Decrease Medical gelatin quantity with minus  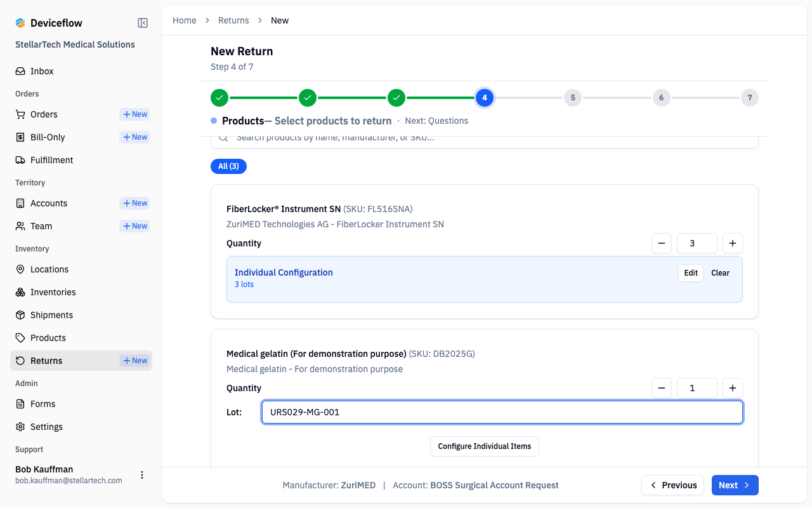(661, 388)
